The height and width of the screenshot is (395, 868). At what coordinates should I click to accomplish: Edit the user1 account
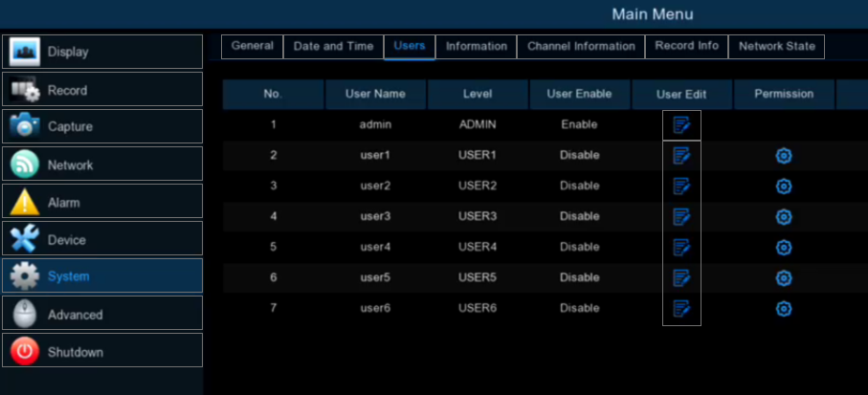[x=681, y=156]
